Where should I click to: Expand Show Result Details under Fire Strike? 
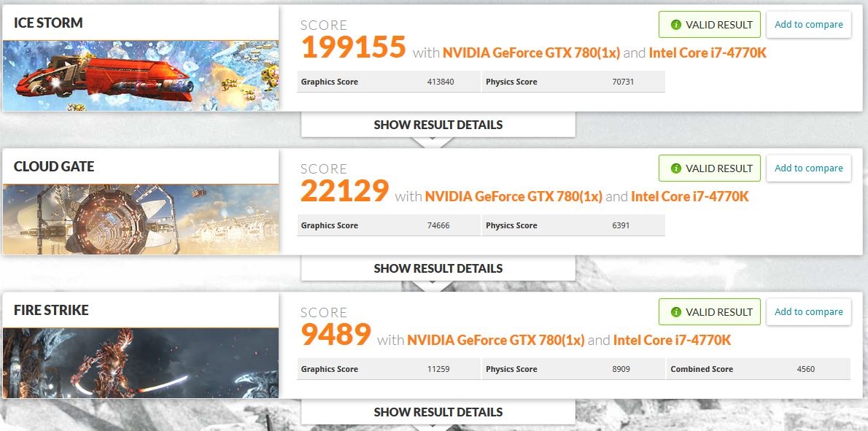(x=438, y=412)
